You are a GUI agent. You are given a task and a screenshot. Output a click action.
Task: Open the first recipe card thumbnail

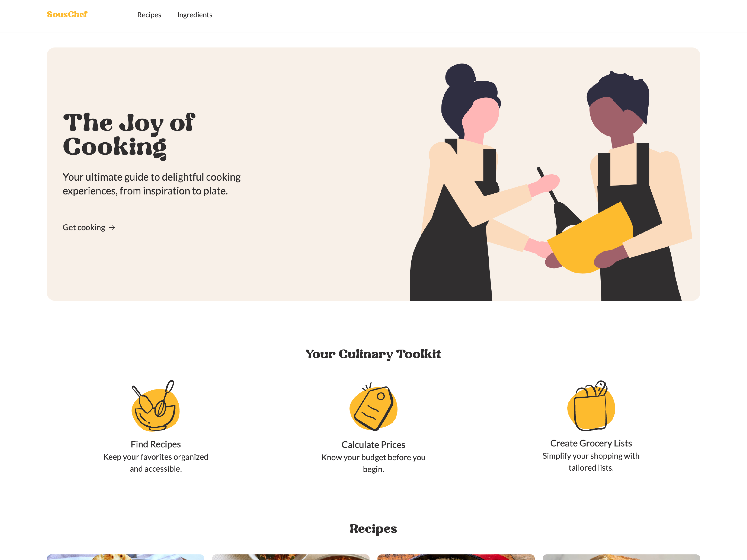click(126, 557)
